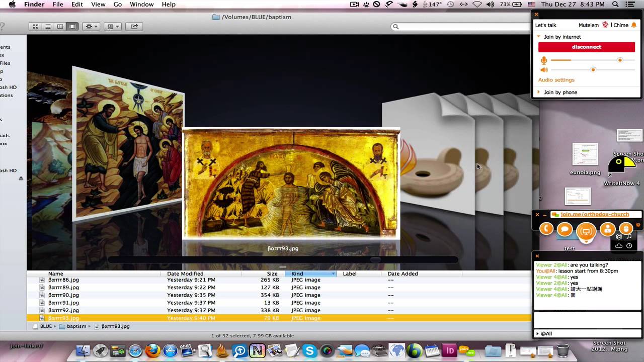The image size is (644, 362).
Task: Open the Edit menu
Action: coord(77,5)
